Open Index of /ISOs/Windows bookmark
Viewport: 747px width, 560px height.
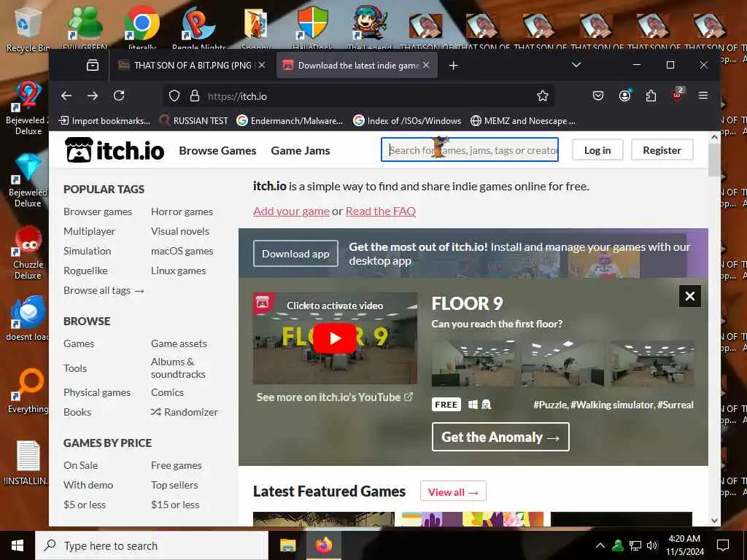point(407,120)
